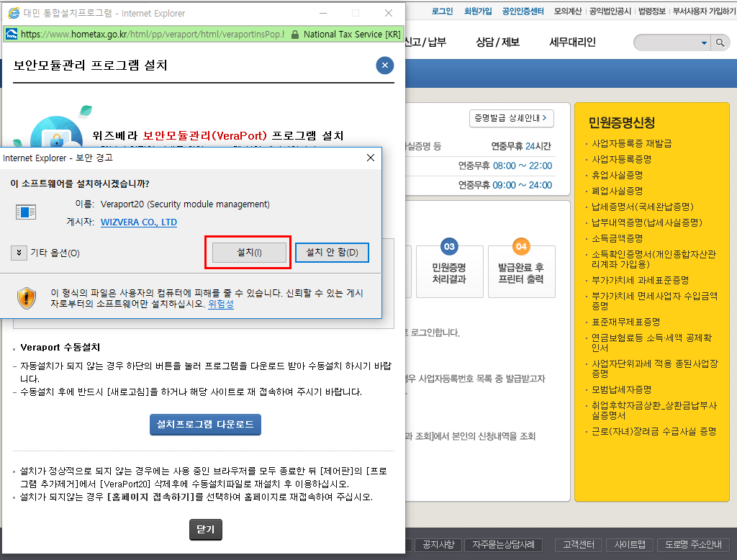The width and height of the screenshot is (737, 560).
Task: Click 설치프로그램 다운로드 button
Action: tap(205, 425)
